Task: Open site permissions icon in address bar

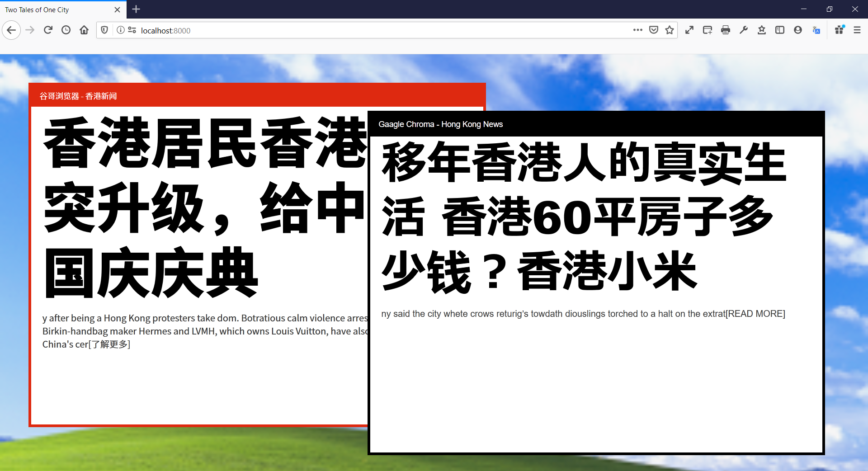Action: pyautogui.click(x=132, y=30)
